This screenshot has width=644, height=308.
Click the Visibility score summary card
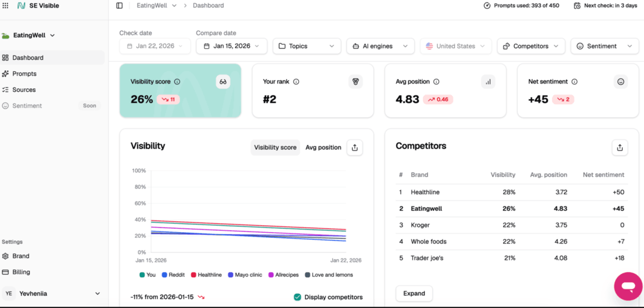click(180, 91)
